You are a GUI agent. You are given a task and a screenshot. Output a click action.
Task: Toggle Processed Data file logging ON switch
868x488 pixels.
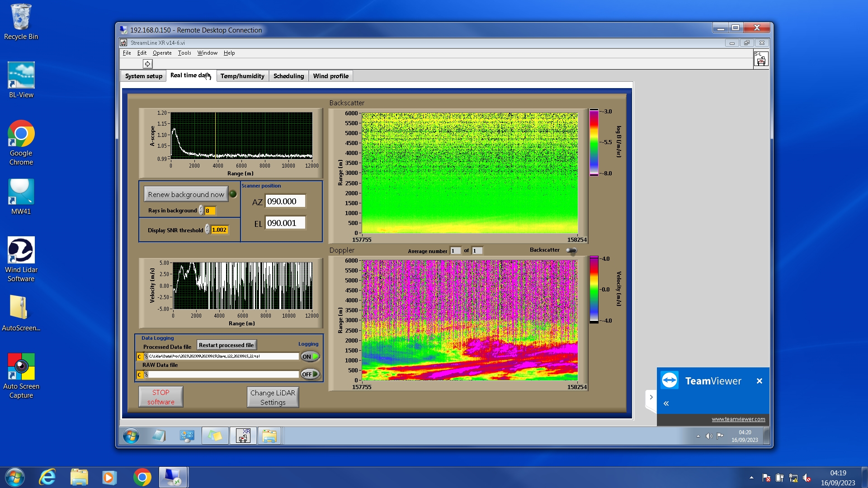coord(310,357)
